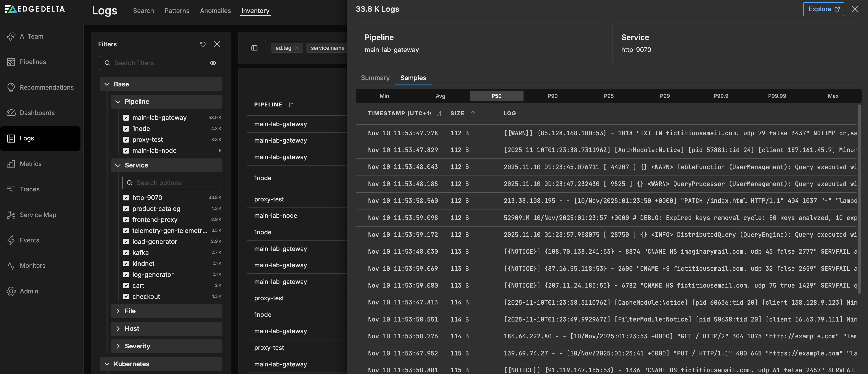The image size is (868, 374).
Task: Remove the ed.tag filter chip
Action: tap(296, 48)
